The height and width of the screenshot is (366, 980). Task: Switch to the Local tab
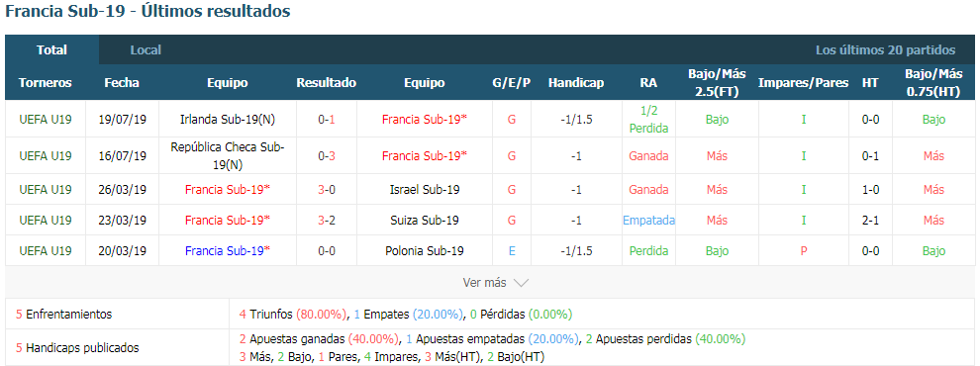[146, 50]
